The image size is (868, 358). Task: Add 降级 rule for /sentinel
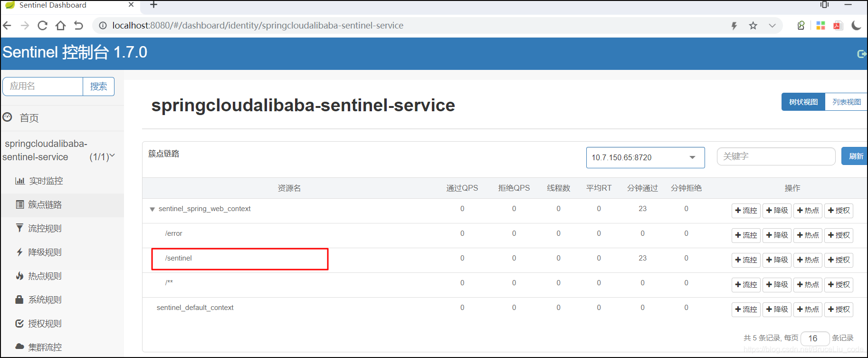(x=777, y=260)
